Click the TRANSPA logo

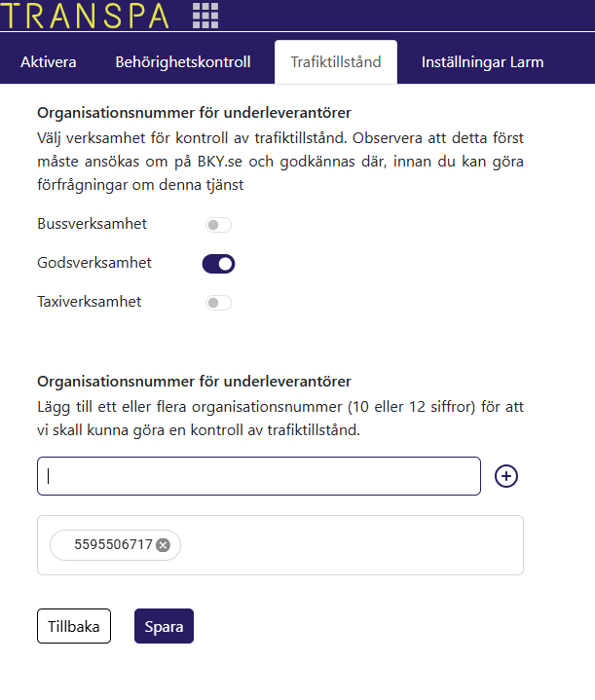click(x=86, y=16)
